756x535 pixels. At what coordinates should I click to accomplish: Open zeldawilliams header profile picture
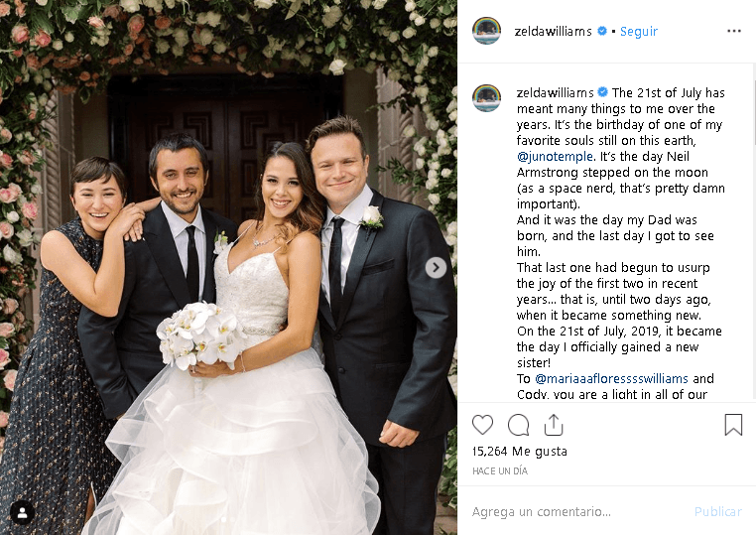click(x=486, y=31)
